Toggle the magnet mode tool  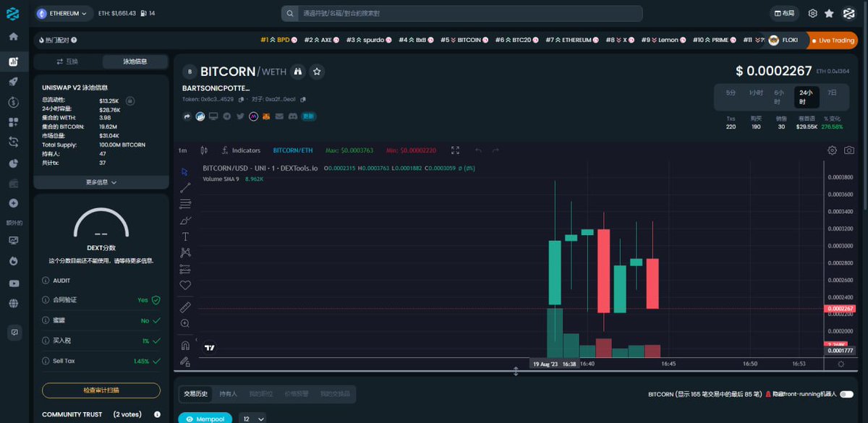(x=185, y=345)
